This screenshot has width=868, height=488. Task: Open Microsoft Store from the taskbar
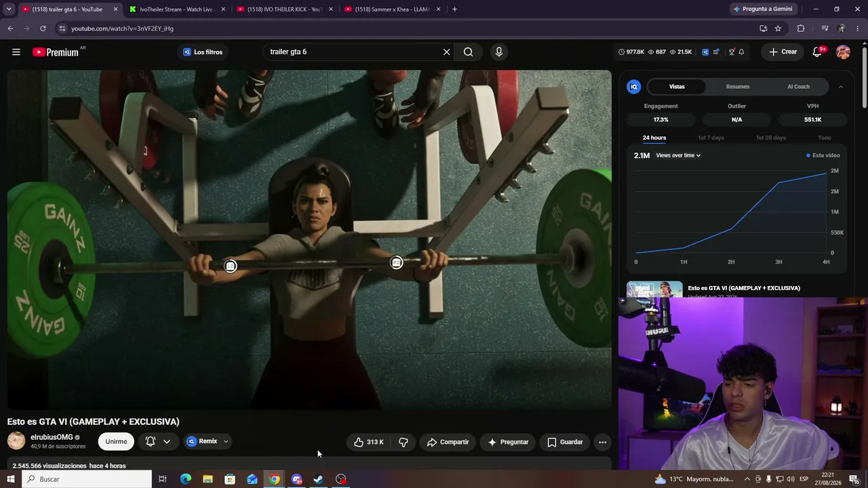coord(230,479)
